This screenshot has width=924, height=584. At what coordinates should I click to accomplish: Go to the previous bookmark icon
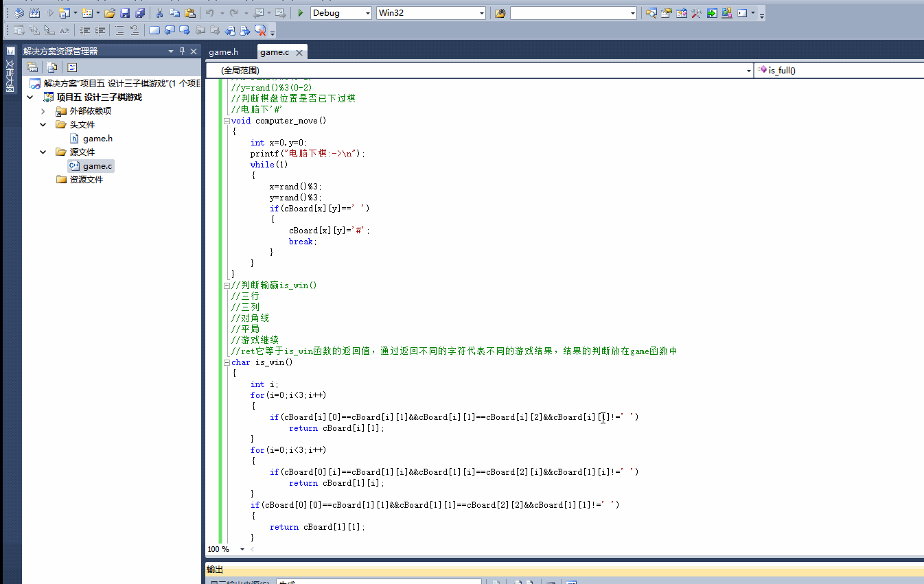tap(170, 30)
